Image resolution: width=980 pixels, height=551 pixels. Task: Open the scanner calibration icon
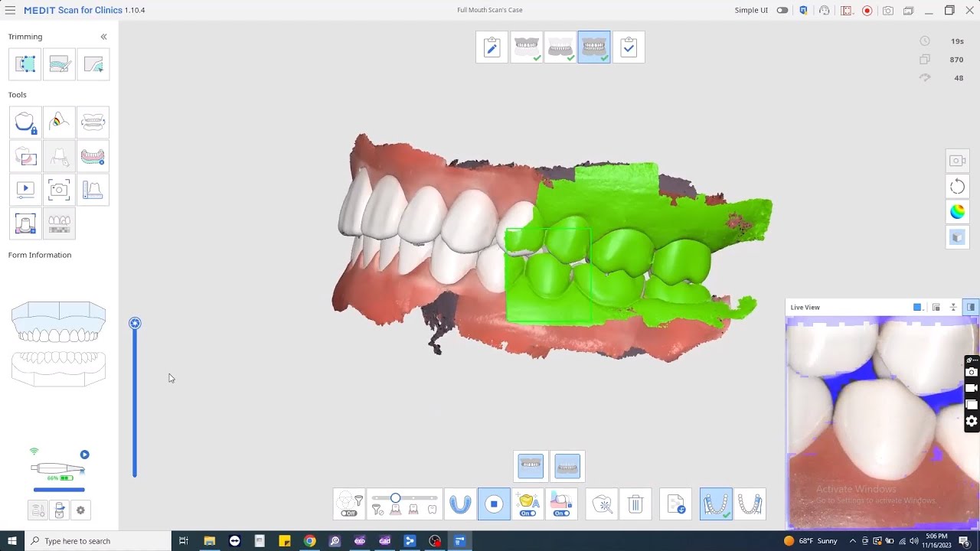click(38, 510)
